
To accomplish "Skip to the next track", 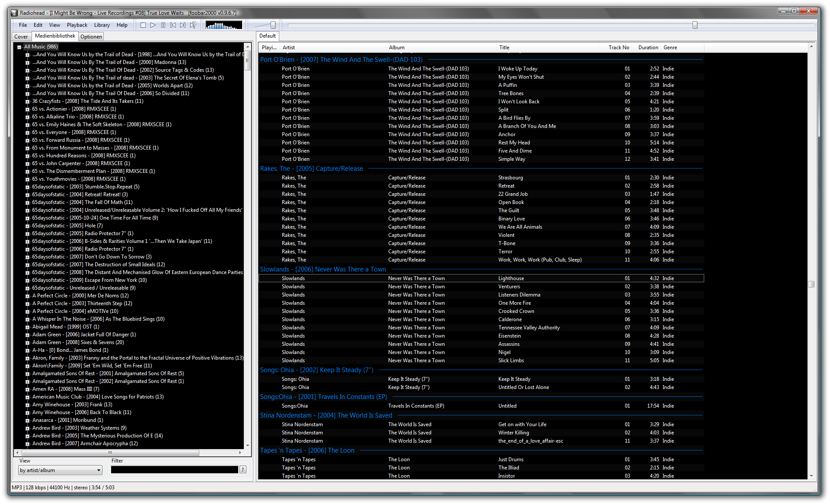I will 183,25.
